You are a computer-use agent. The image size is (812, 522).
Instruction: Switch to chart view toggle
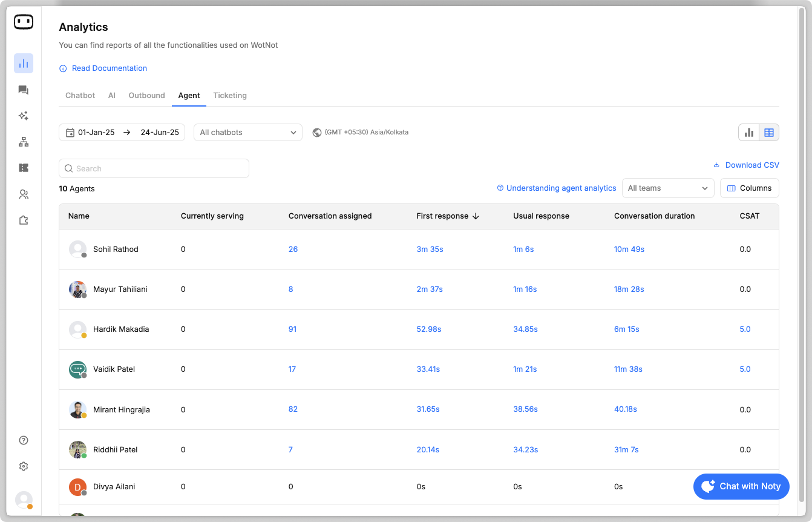click(749, 133)
